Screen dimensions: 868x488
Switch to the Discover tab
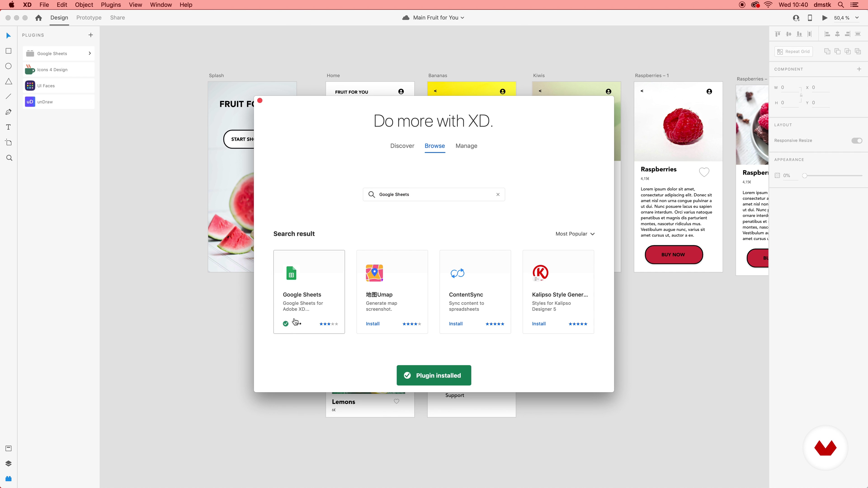tap(402, 146)
